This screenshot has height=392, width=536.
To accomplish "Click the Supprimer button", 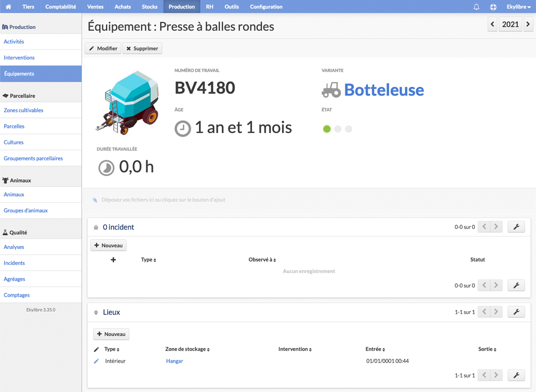I will click(142, 49).
